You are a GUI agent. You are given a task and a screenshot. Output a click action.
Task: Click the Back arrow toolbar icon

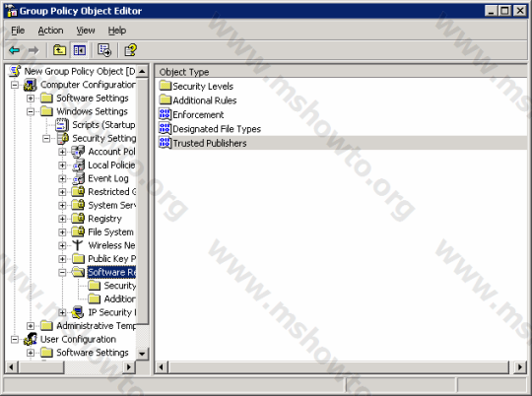14,50
